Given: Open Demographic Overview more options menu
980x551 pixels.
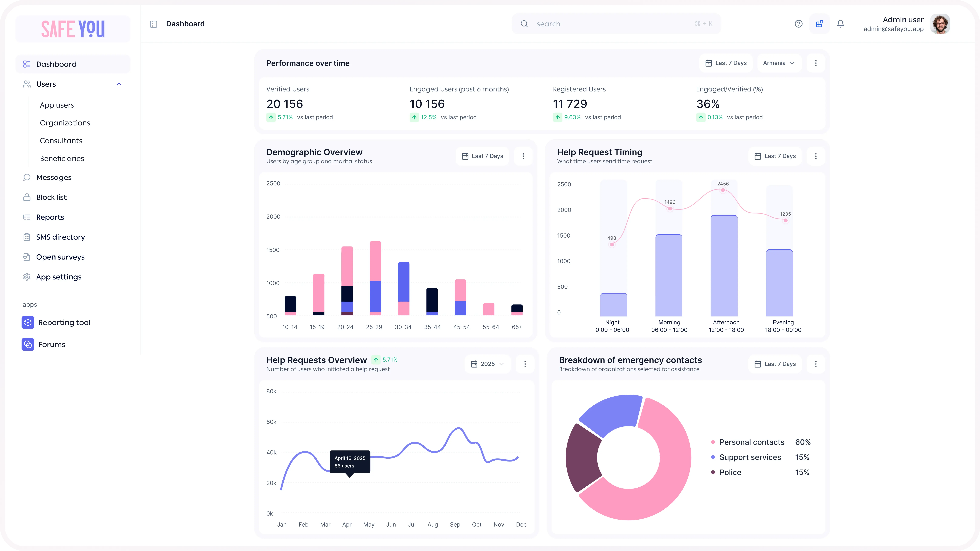Looking at the screenshot, I should tap(523, 156).
